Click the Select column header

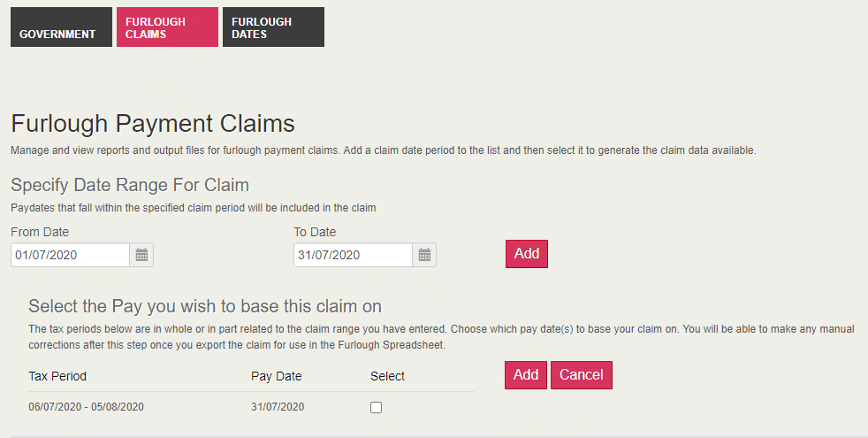387,376
